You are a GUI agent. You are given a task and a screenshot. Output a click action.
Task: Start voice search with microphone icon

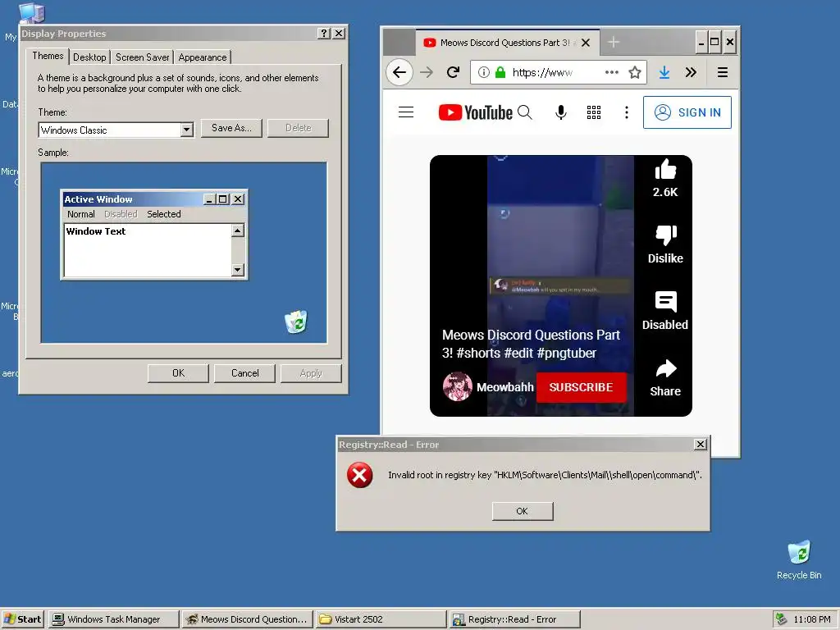click(561, 112)
